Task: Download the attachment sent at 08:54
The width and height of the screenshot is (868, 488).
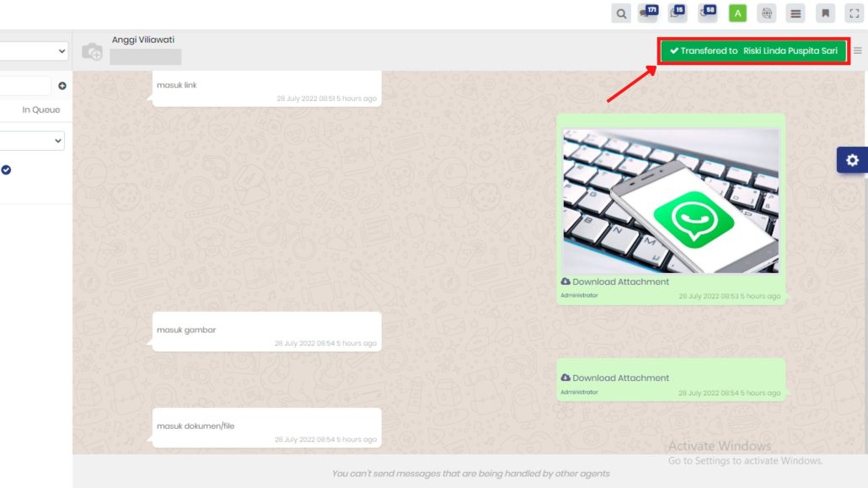Action: tap(614, 378)
